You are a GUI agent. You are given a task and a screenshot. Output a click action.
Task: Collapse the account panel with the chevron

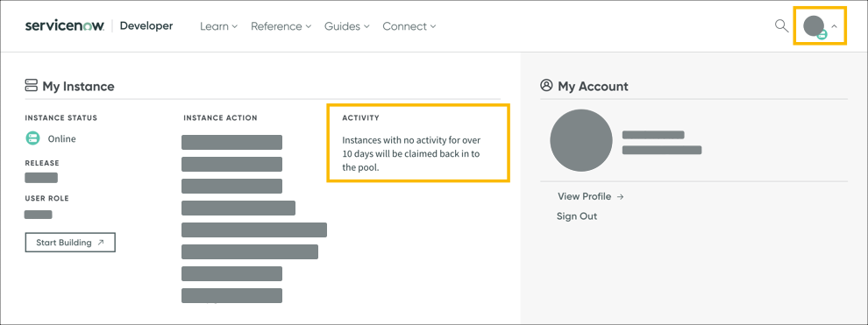click(834, 26)
